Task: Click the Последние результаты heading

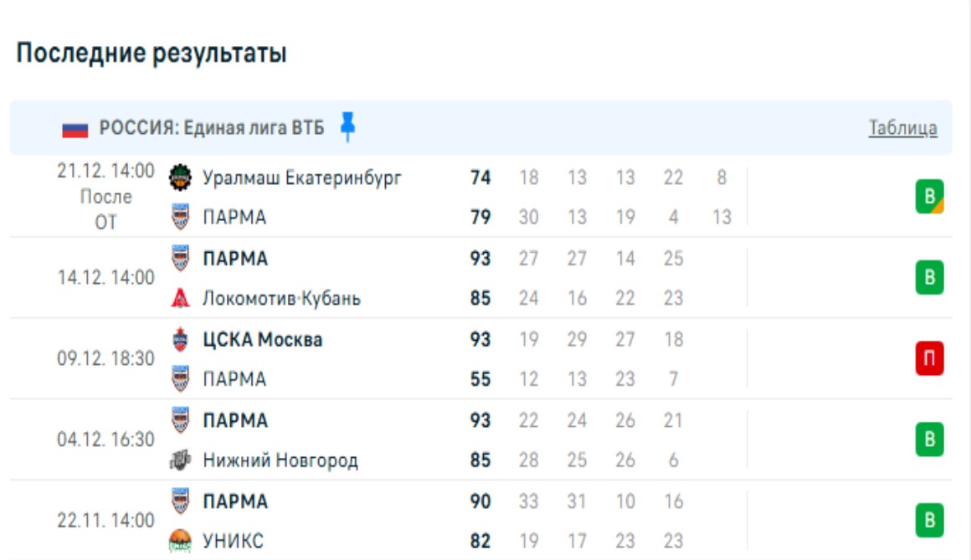Action: (152, 54)
